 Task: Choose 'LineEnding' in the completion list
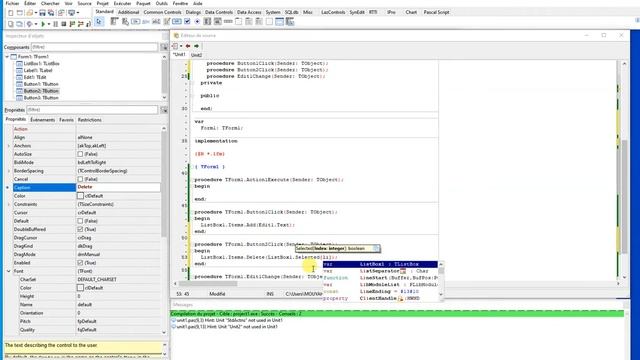click(x=380, y=291)
